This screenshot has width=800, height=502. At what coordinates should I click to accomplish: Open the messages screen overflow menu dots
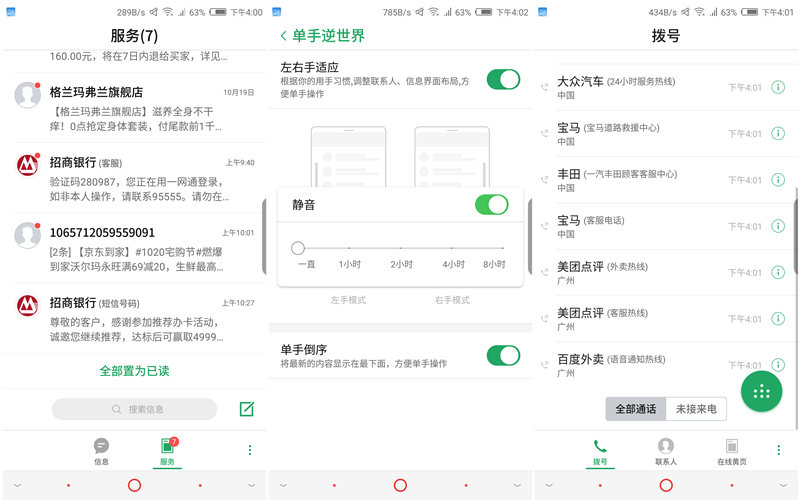click(250, 450)
